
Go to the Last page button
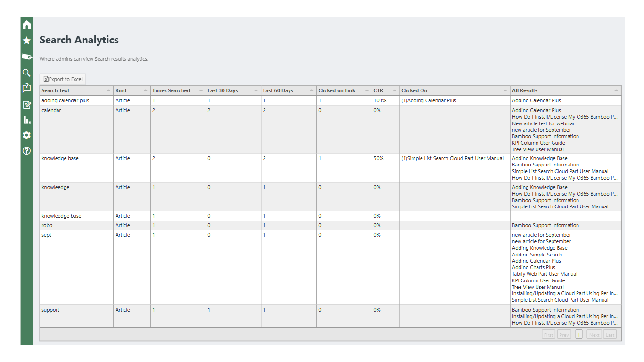(610, 335)
